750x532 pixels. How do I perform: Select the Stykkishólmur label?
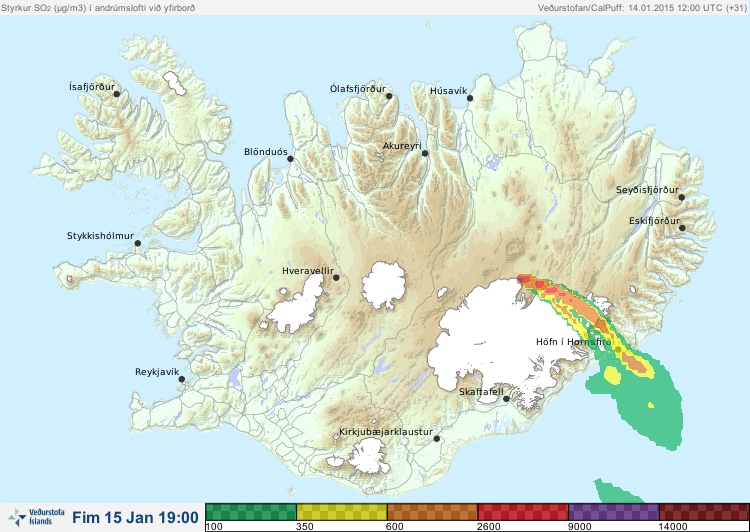pyautogui.click(x=100, y=236)
